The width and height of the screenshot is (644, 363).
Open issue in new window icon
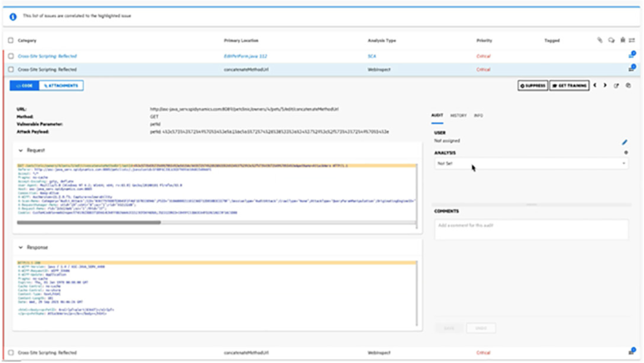617,85
